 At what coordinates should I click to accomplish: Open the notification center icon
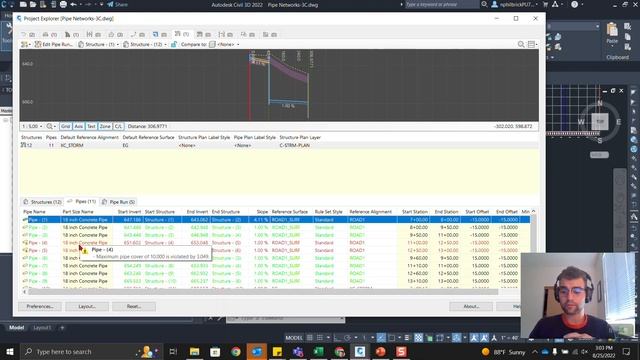click(x=627, y=351)
